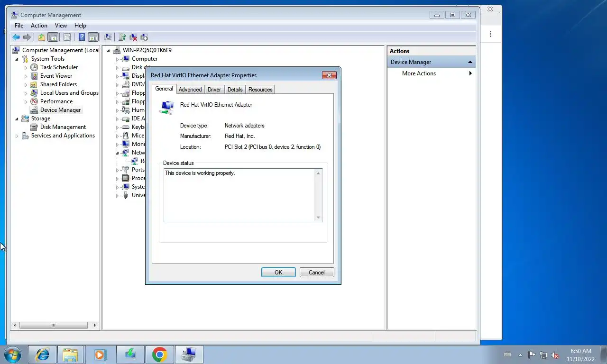This screenshot has height=364, width=607.
Task: Select the General tab
Action: tap(164, 89)
